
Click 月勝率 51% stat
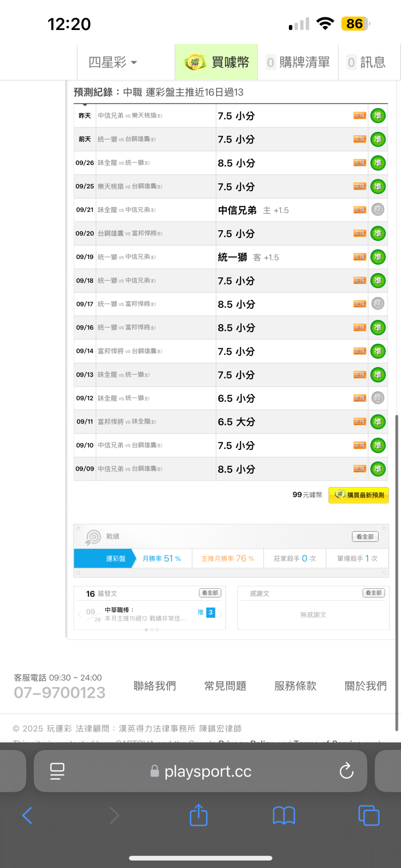tap(162, 559)
